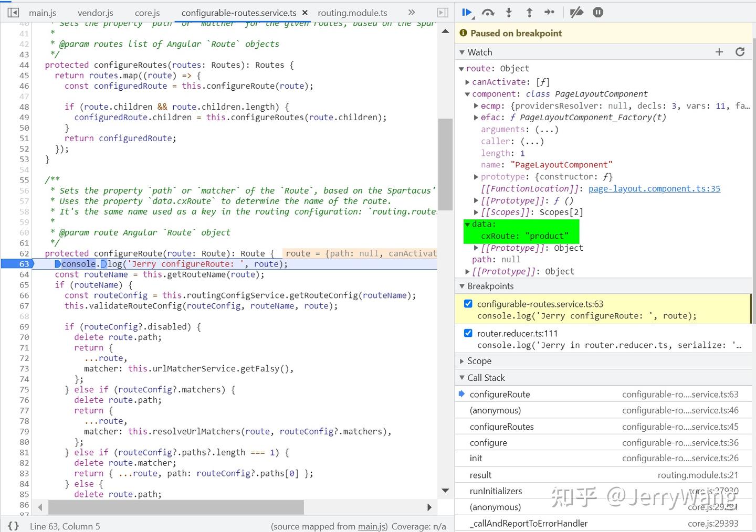Refresh watch expressions
Image resolution: width=756 pixels, height=532 pixels.
(x=740, y=51)
